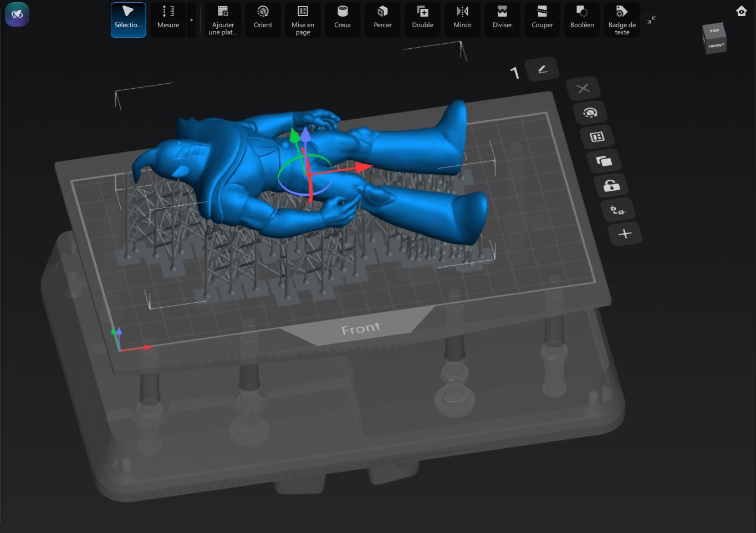Click the rotate-orient icon in side panel
The width and height of the screenshot is (756, 533).
[590, 113]
